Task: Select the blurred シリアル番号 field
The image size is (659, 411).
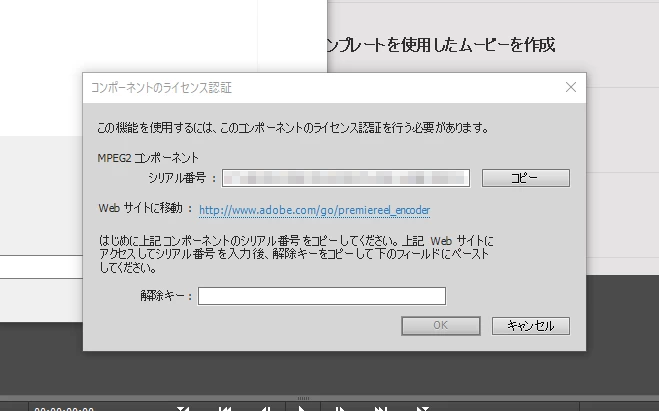Action: coord(346,178)
